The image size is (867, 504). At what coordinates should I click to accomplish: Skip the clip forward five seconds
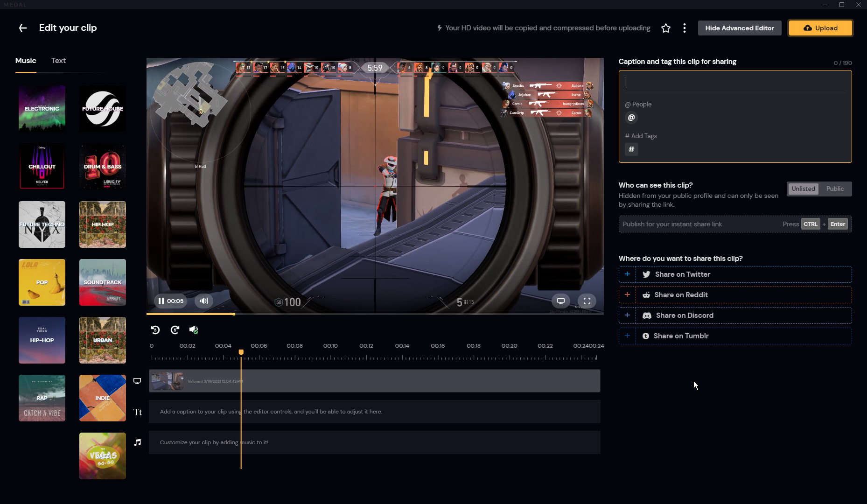tap(175, 330)
